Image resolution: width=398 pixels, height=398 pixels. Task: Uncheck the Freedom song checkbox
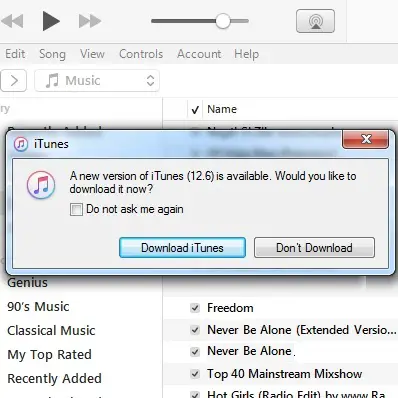point(195,308)
